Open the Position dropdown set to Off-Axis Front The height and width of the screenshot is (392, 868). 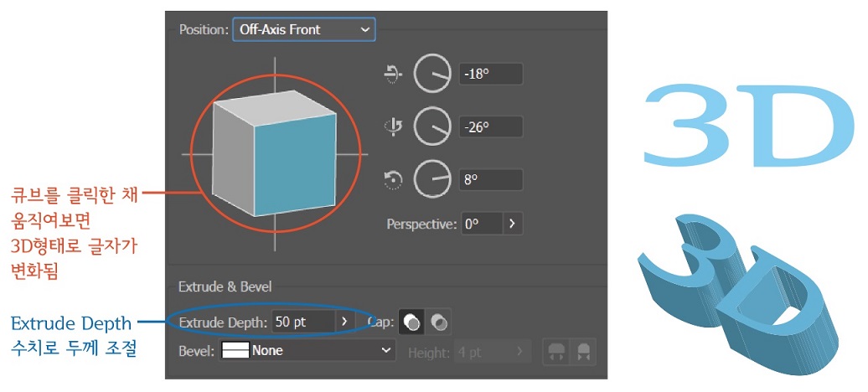(304, 29)
